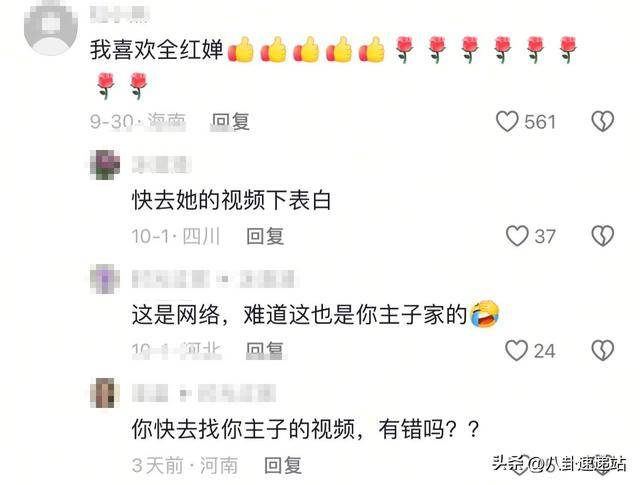Open blurred username above 快去她的视频下表白
This screenshot has width=640, height=485.
[161, 165]
